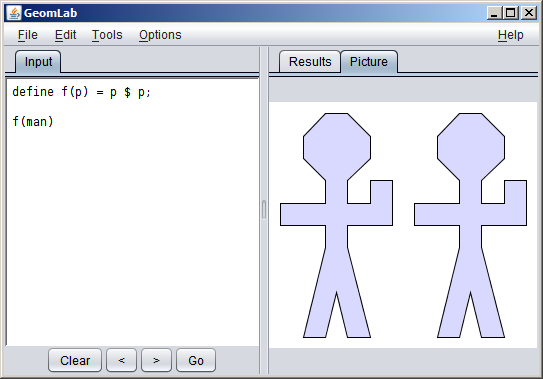Open the File menu
Screen dimensions: 543x379
tap(28, 35)
